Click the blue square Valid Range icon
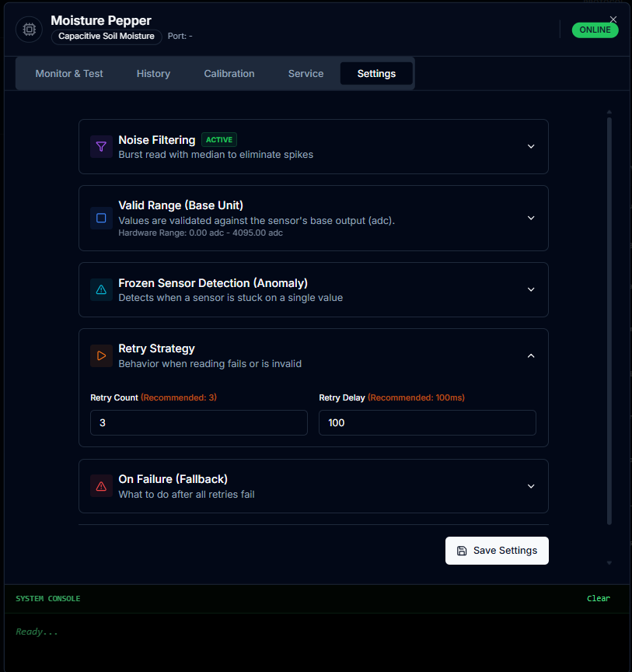Viewport: 632px width, 672px height. point(101,218)
